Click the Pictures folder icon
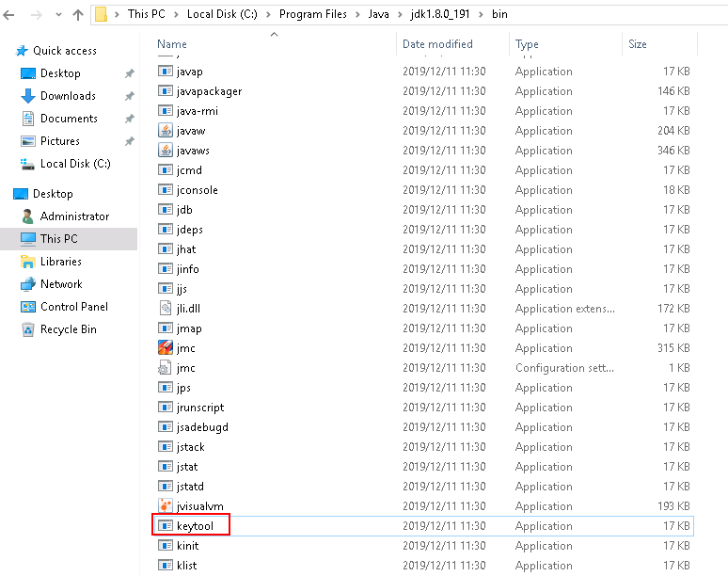Screen dimensions: 728x576 28,141
